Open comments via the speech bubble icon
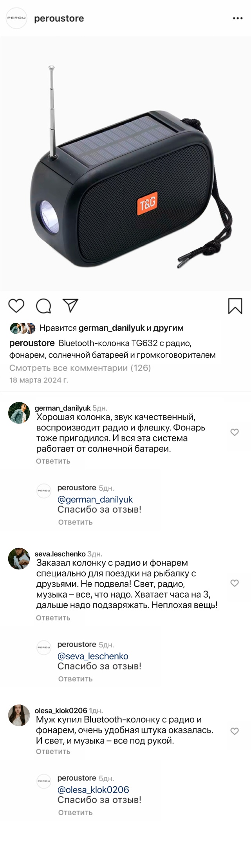251x868 pixels. coord(43,306)
